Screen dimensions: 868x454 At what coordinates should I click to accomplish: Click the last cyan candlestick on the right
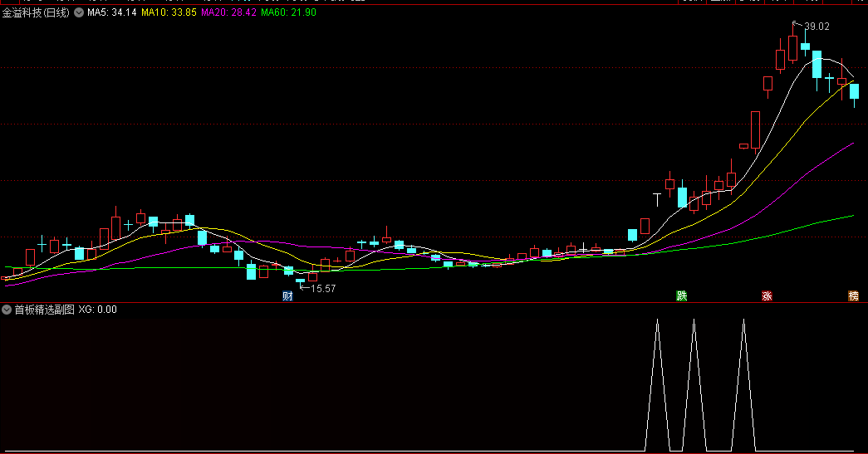(x=854, y=92)
